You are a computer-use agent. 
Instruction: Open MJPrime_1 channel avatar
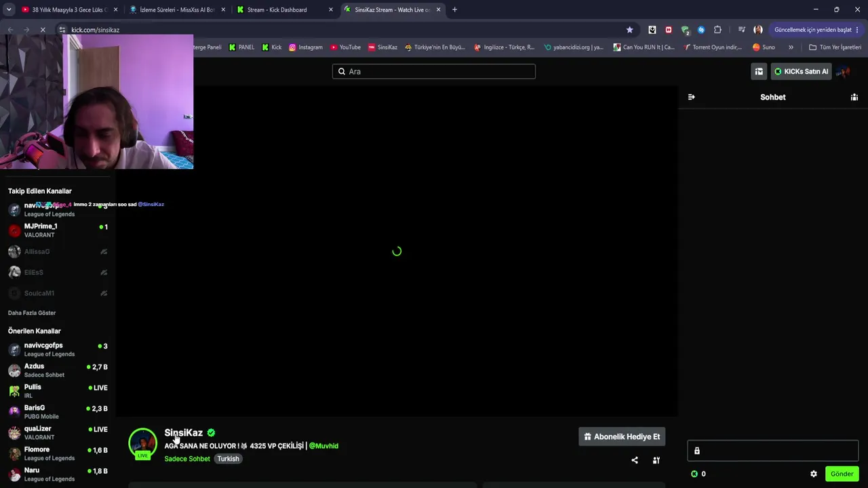click(x=14, y=230)
